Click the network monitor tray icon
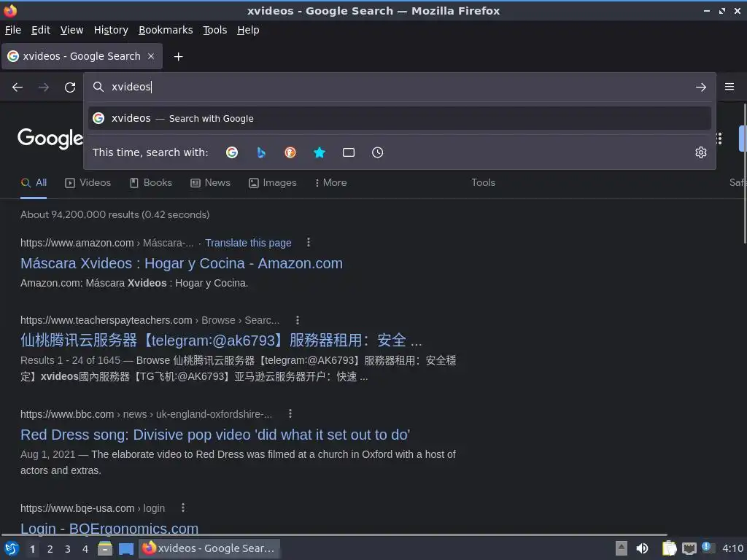 pyautogui.click(x=689, y=548)
